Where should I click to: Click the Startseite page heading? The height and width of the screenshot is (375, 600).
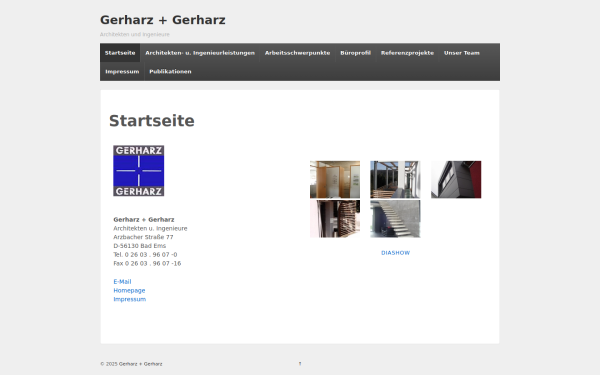point(152,121)
